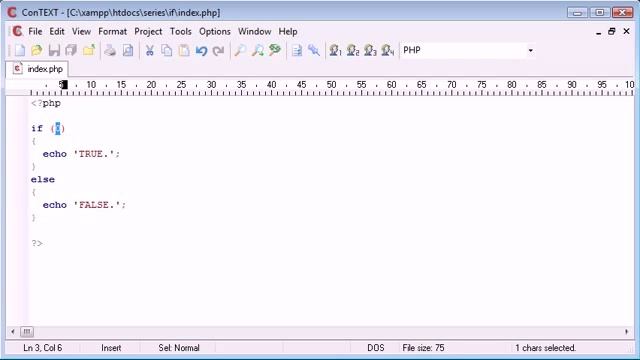Screen dimensions: 640x360
Task: Open the View menu
Action: tap(81, 31)
